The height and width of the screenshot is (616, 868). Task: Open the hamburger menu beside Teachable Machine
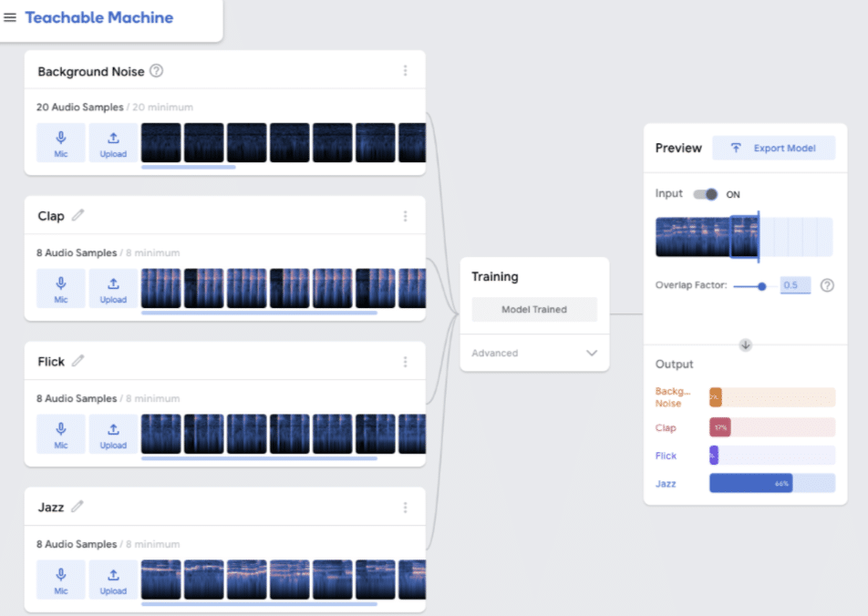tap(10, 17)
